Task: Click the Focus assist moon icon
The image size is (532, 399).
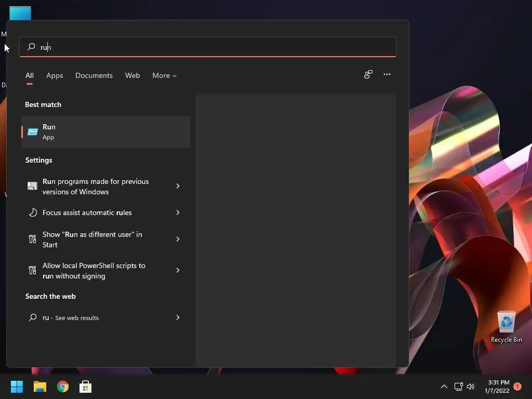Action: coord(33,212)
